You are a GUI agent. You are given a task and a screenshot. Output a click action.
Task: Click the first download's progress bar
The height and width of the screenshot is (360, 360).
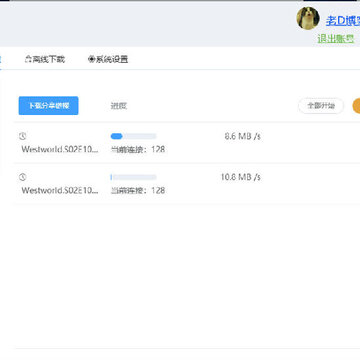click(x=133, y=136)
